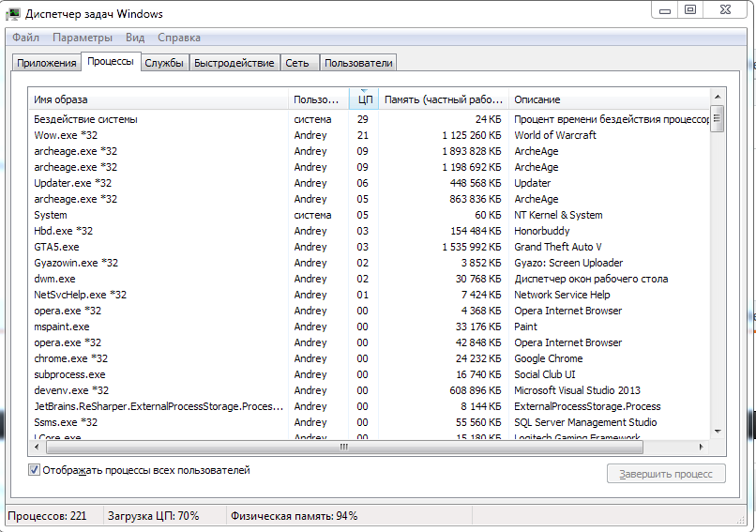Select the Процессы tab

111,61
